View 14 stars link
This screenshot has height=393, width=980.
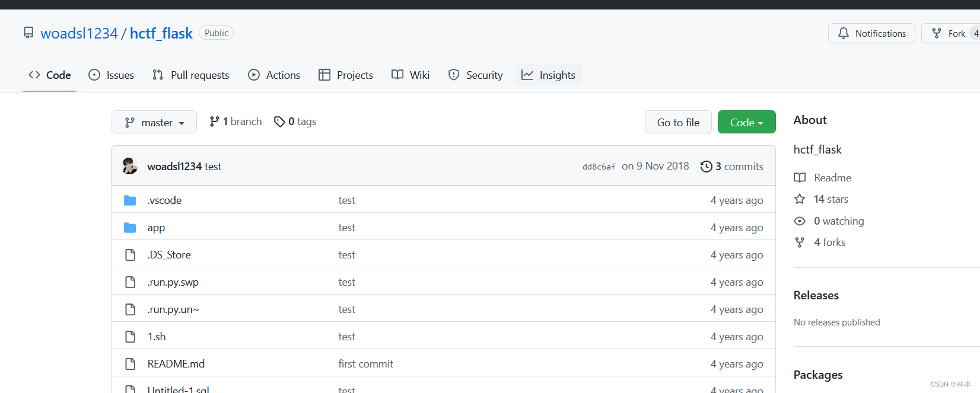(x=821, y=199)
